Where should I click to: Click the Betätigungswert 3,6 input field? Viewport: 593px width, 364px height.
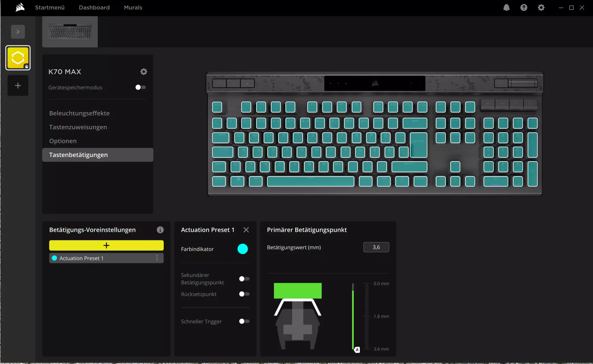[376, 247]
